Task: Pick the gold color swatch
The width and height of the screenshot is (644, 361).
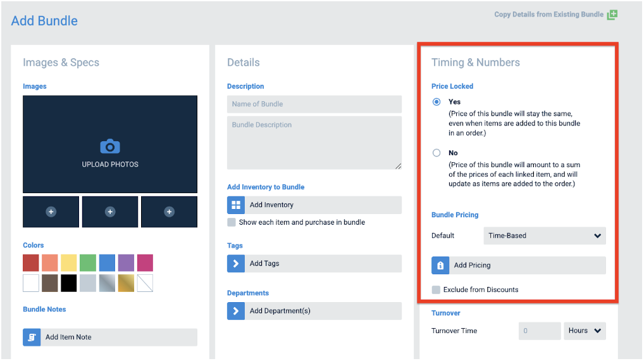Action: 126,283
